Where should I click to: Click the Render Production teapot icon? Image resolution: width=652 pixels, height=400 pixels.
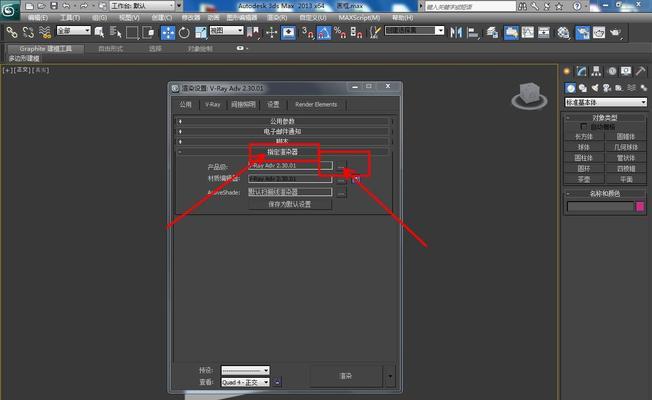click(x=615, y=32)
